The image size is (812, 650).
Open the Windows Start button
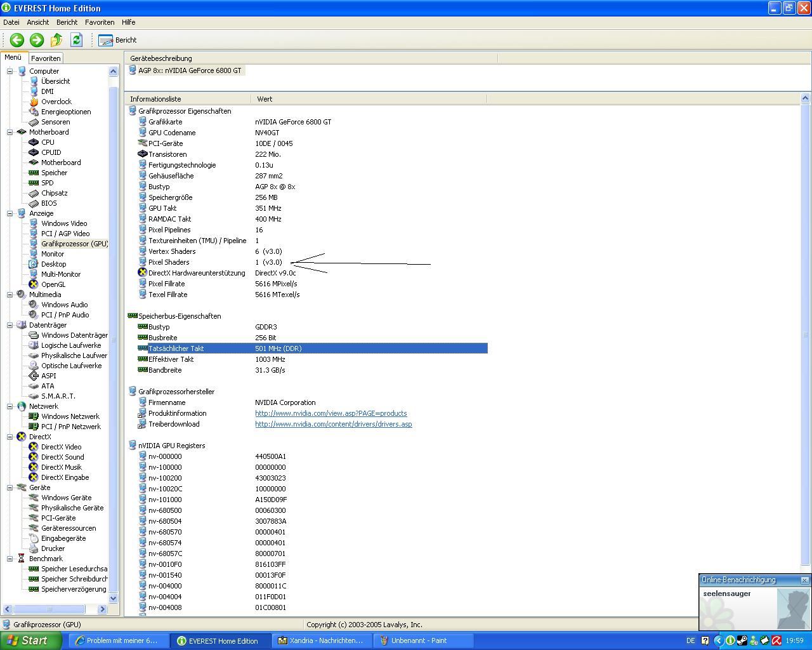tap(30, 640)
